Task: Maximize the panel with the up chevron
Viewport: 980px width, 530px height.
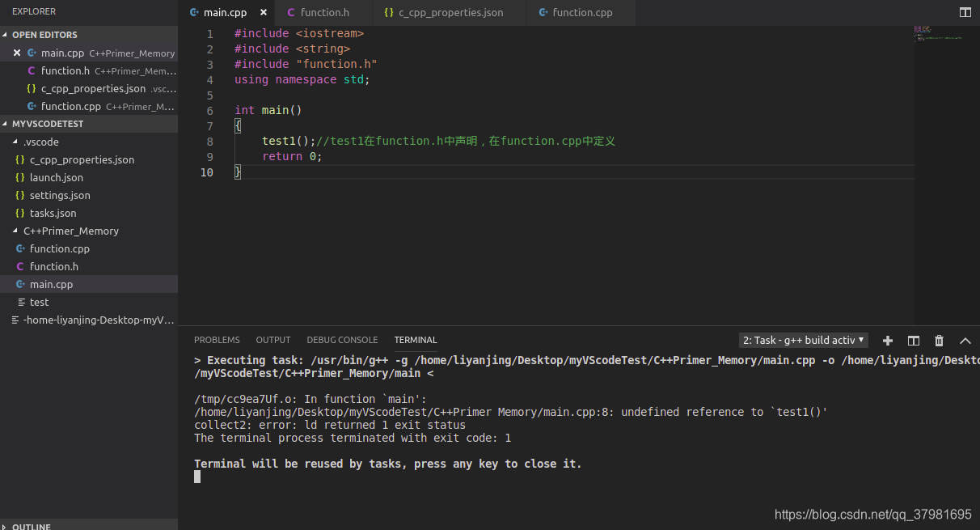Action: point(965,341)
